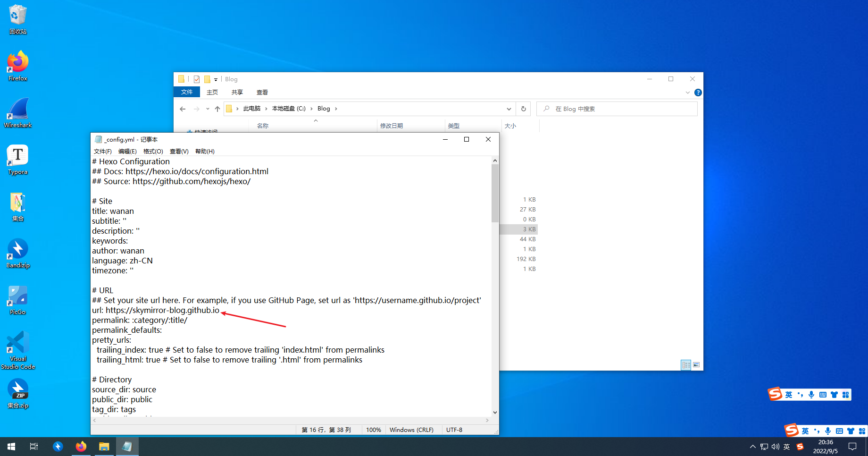This screenshot has height=456, width=868.
Task: Select the Visual Studio Code desktop shortcut
Action: coord(18,350)
